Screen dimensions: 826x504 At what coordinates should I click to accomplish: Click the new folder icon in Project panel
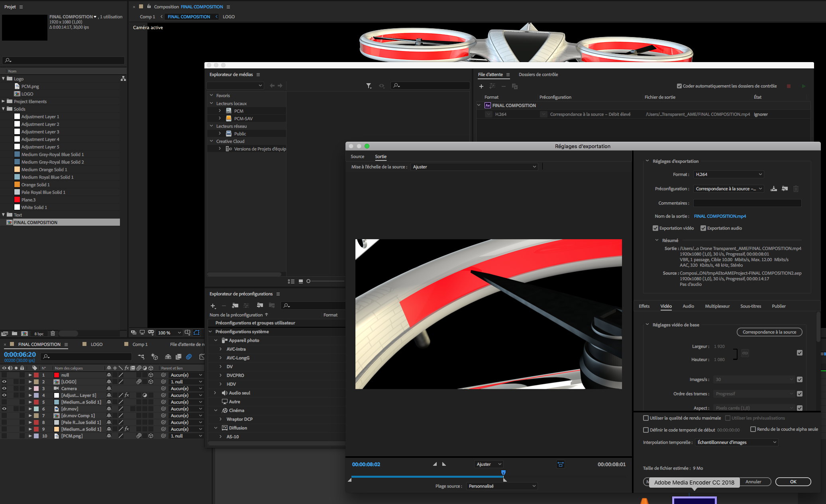14,334
